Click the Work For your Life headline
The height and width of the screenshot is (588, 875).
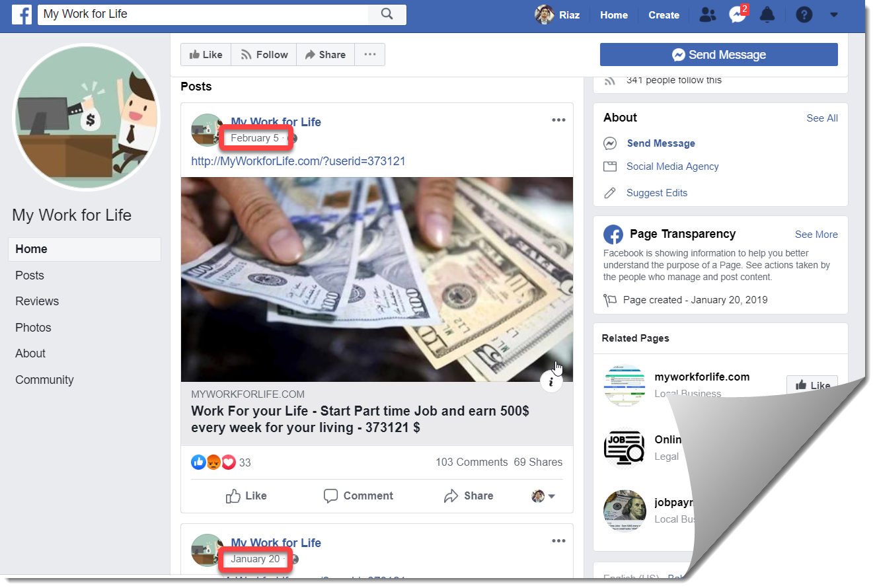point(360,419)
